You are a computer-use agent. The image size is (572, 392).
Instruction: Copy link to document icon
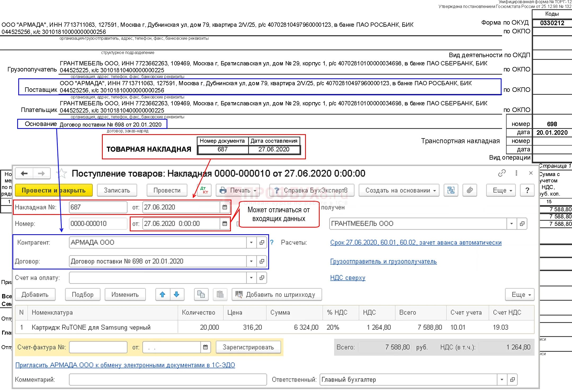tap(502, 173)
